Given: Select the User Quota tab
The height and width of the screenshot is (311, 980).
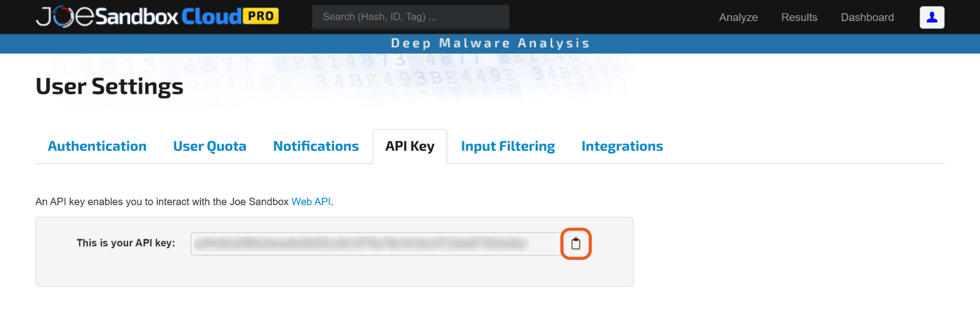Looking at the screenshot, I should pyautogui.click(x=210, y=146).
